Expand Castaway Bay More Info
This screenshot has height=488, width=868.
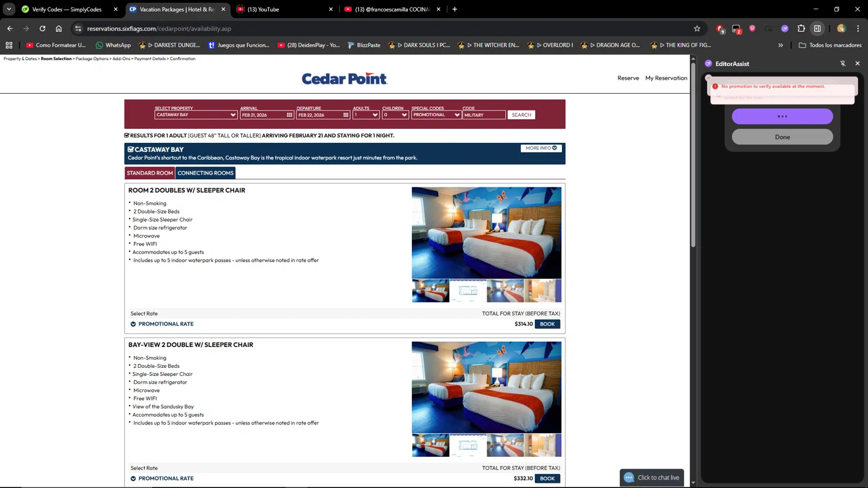tap(541, 148)
